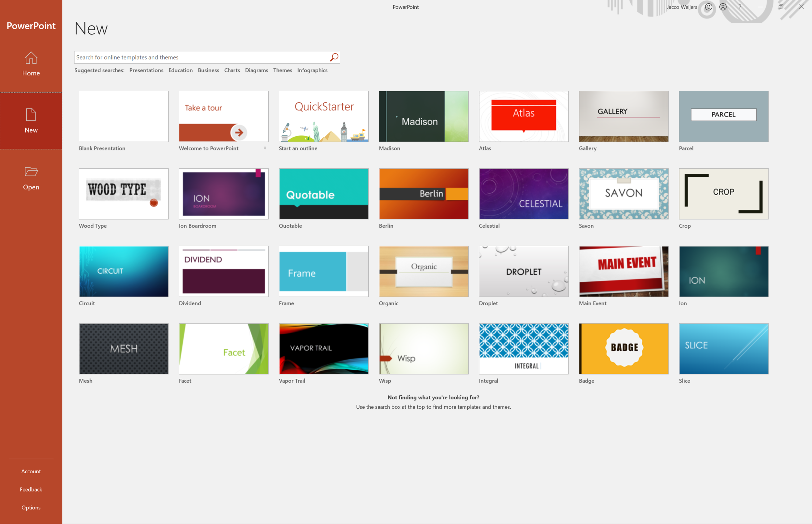Screen dimensions: 812x524
Task: Open Account settings page
Action: pyautogui.click(x=31, y=471)
